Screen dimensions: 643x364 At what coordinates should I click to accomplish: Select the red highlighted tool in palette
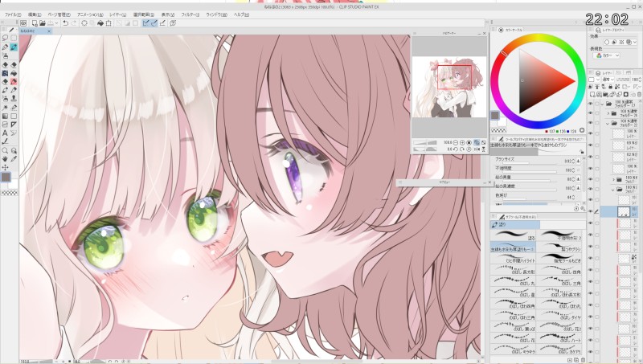coord(14,82)
